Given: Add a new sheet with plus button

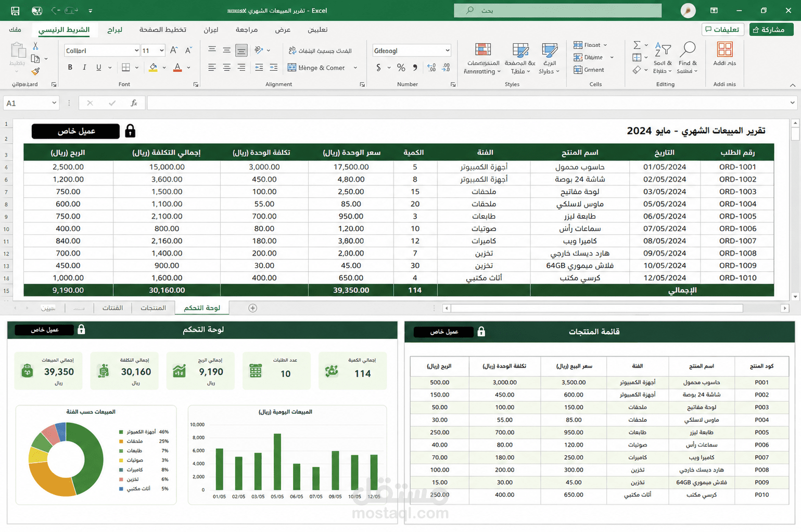Looking at the screenshot, I should 252,308.
